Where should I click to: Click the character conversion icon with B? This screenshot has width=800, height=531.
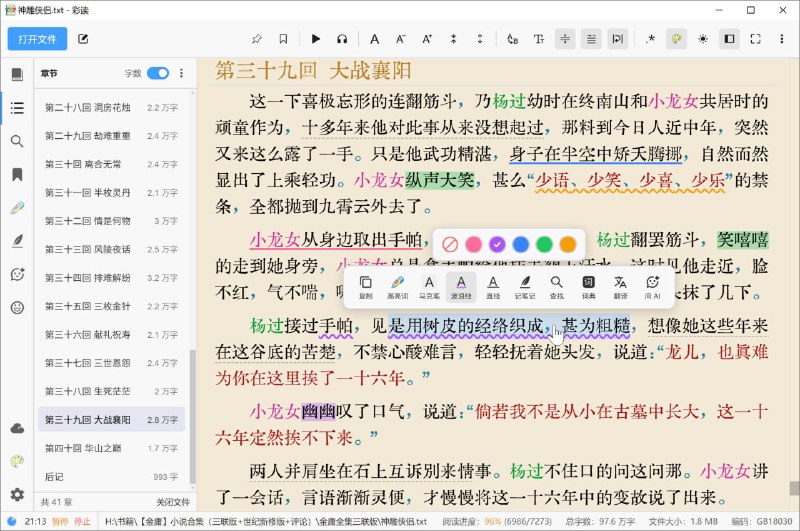click(x=512, y=39)
